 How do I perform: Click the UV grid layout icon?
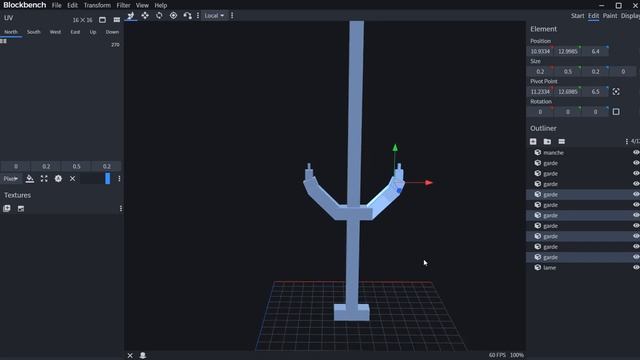117,20
